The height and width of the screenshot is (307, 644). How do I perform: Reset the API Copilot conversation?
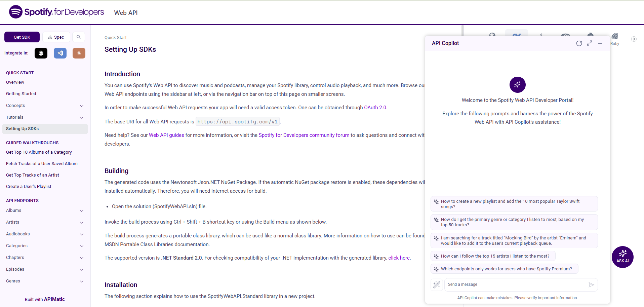point(579,43)
